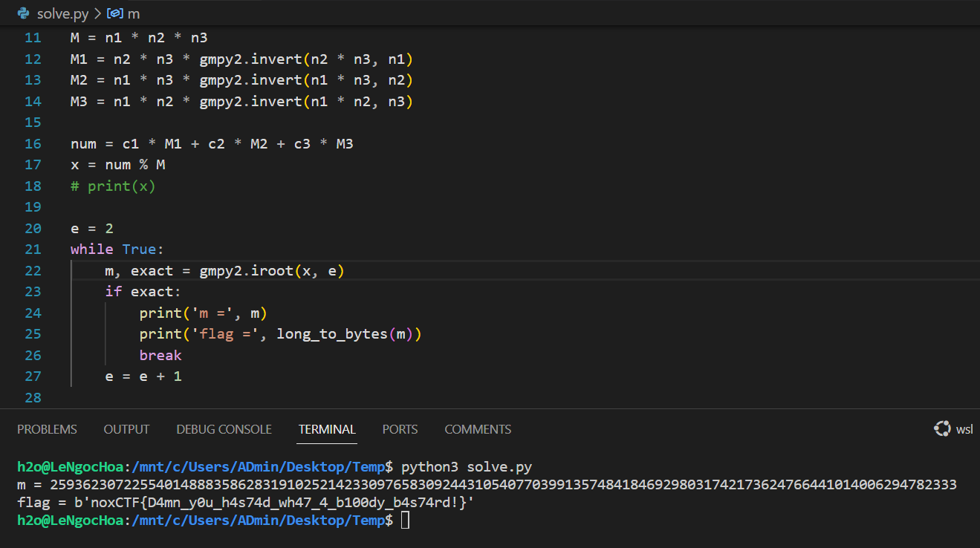Select the 'wsl' terminal label
The image size is (980, 548).
point(964,429)
